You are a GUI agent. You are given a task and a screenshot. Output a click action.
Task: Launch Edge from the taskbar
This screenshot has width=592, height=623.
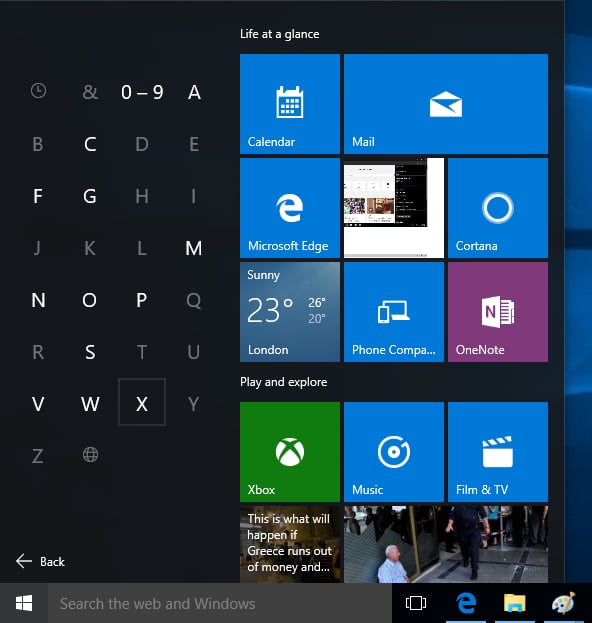[466, 603]
